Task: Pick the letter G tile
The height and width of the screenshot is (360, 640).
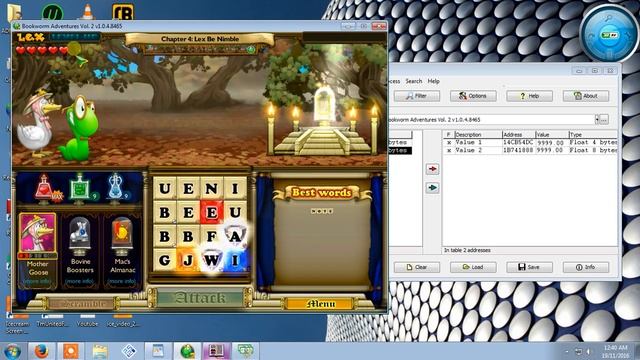Action: (x=164, y=260)
